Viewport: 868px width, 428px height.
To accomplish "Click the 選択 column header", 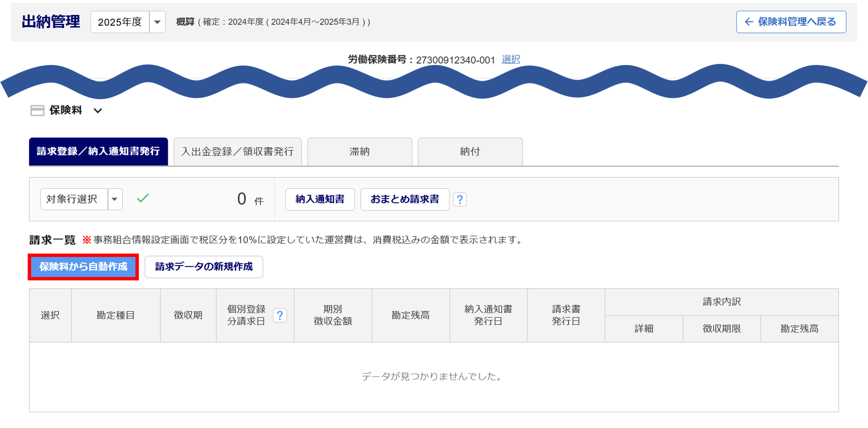I will tap(50, 315).
